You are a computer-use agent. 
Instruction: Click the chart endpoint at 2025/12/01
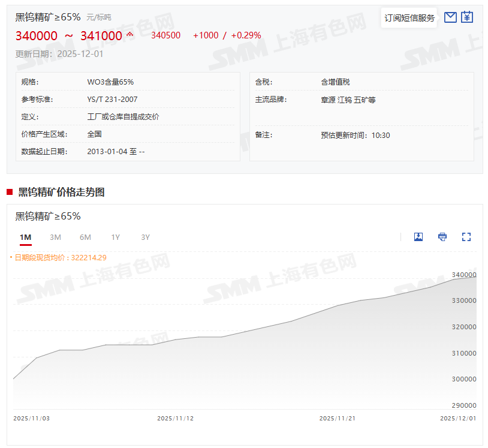coord(476,277)
